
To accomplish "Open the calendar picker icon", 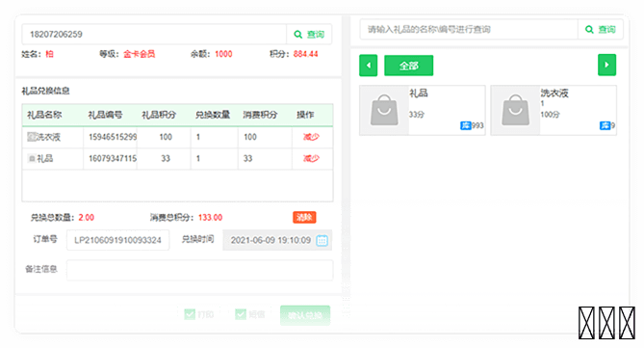I will point(322,240).
